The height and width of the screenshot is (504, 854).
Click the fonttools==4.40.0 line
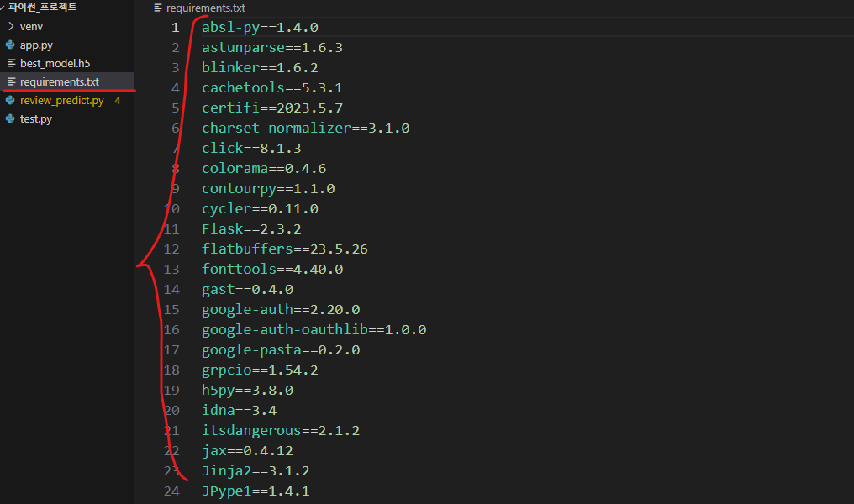[x=272, y=269]
